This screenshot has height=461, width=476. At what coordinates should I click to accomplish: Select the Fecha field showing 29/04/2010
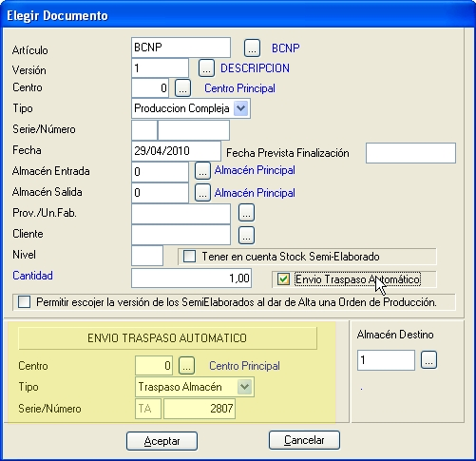176,151
